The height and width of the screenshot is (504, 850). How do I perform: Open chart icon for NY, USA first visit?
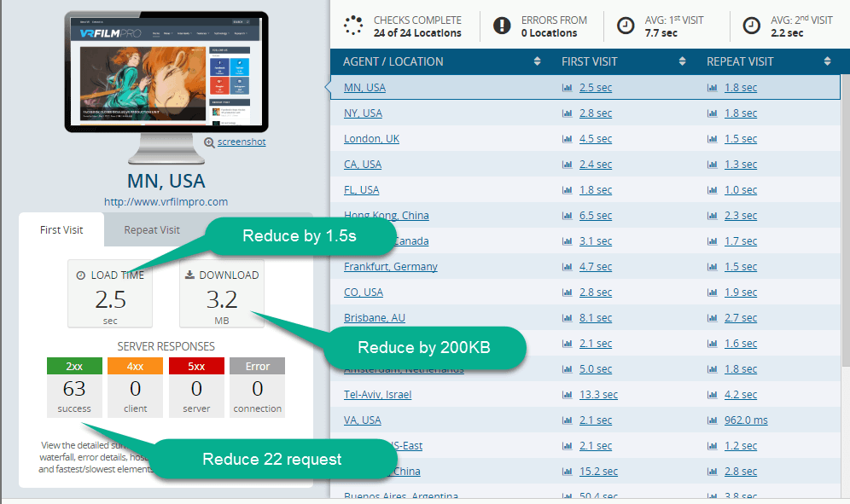point(567,113)
